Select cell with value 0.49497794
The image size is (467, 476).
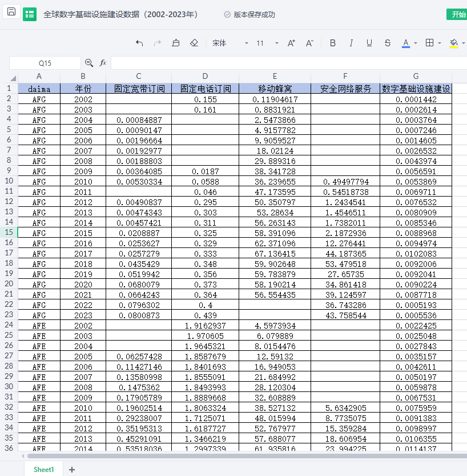[x=345, y=182]
